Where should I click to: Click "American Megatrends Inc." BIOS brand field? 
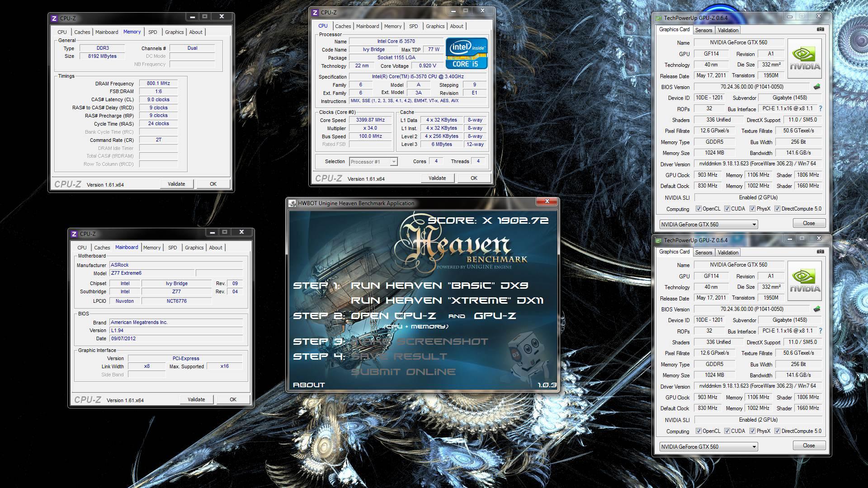[x=176, y=323]
